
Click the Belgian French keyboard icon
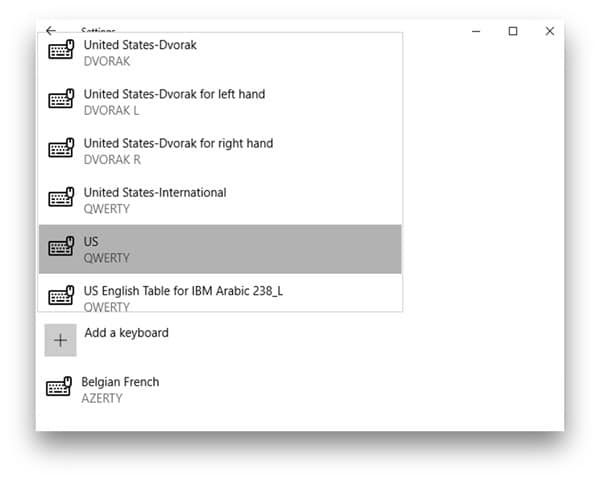tap(60, 388)
